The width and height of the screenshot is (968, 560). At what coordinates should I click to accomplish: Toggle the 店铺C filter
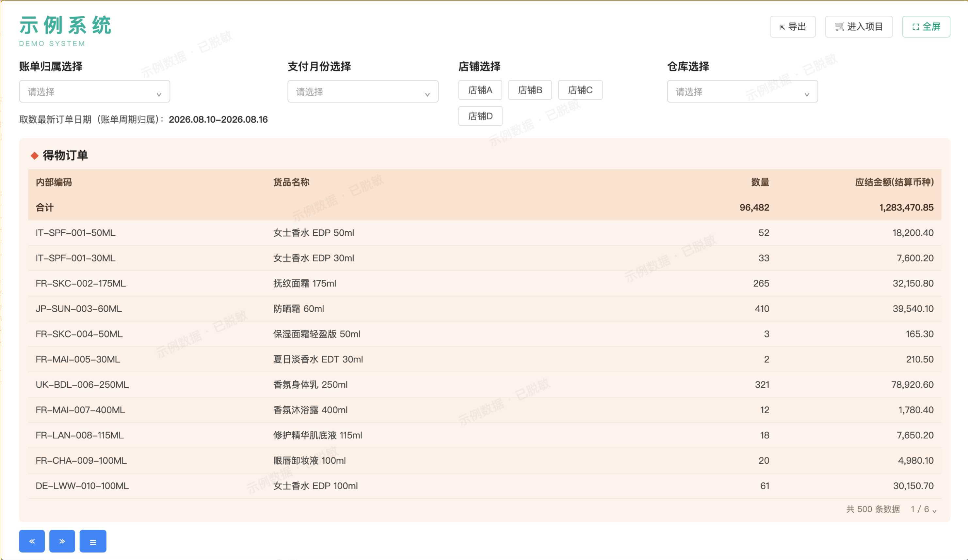coord(580,90)
